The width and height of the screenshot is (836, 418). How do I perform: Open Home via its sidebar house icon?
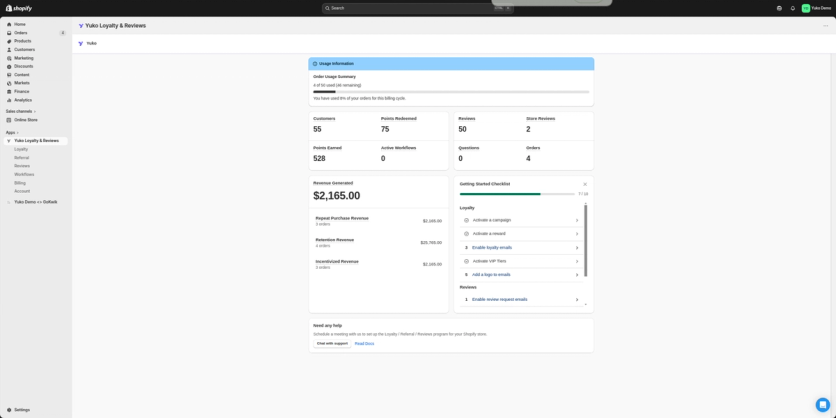tap(9, 25)
